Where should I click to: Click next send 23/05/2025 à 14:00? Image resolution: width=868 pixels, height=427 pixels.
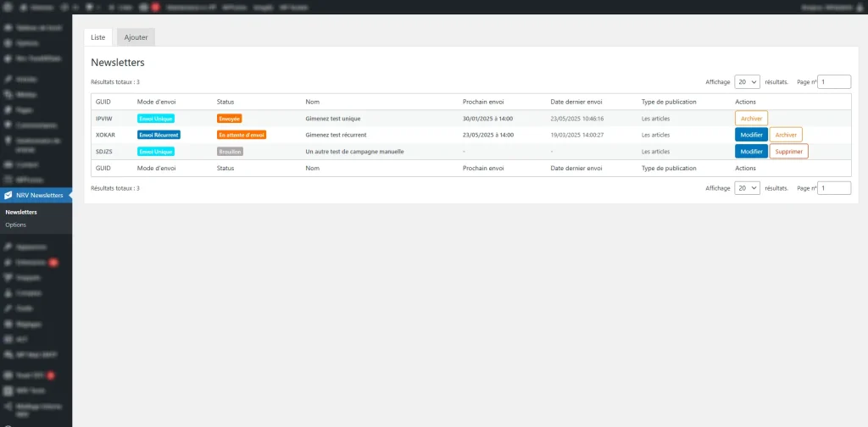click(x=488, y=135)
